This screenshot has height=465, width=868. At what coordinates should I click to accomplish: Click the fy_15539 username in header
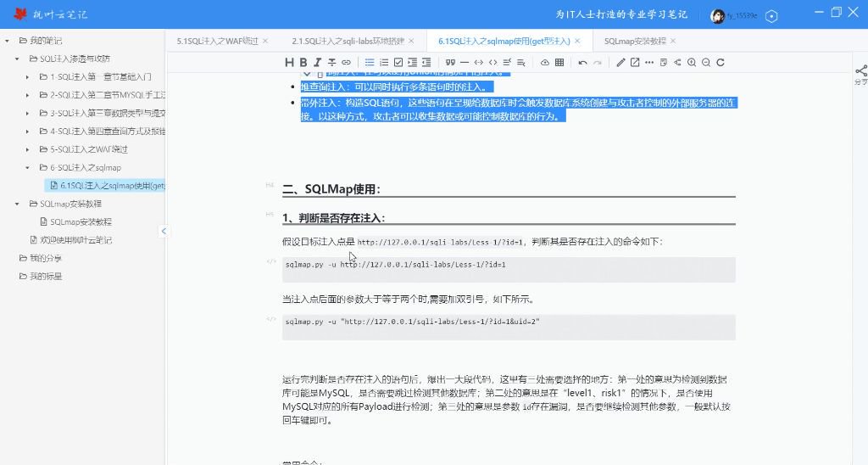tap(742, 15)
